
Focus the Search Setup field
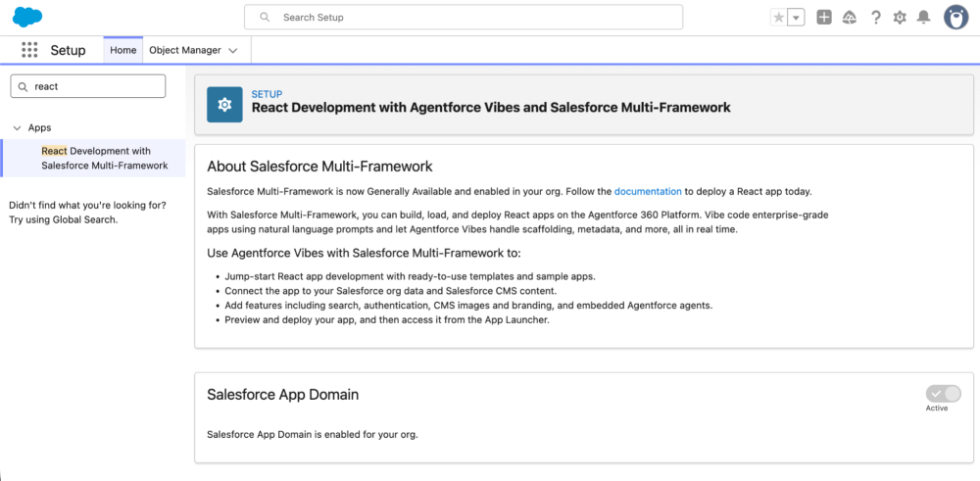coord(464,18)
